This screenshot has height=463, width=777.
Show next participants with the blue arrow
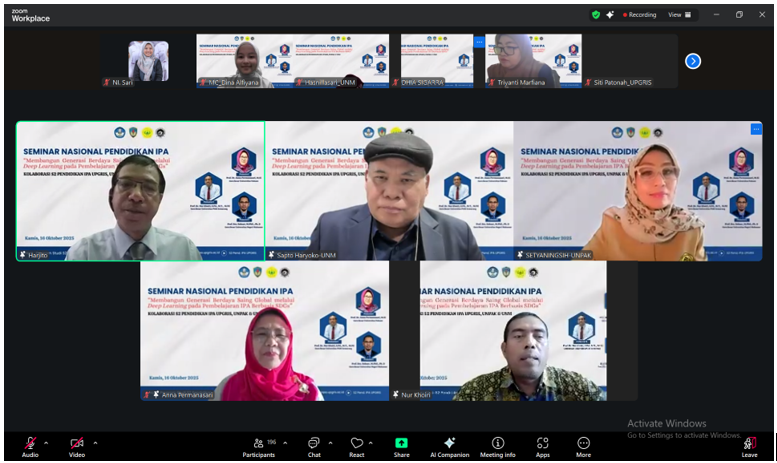(x=692, y=61)
